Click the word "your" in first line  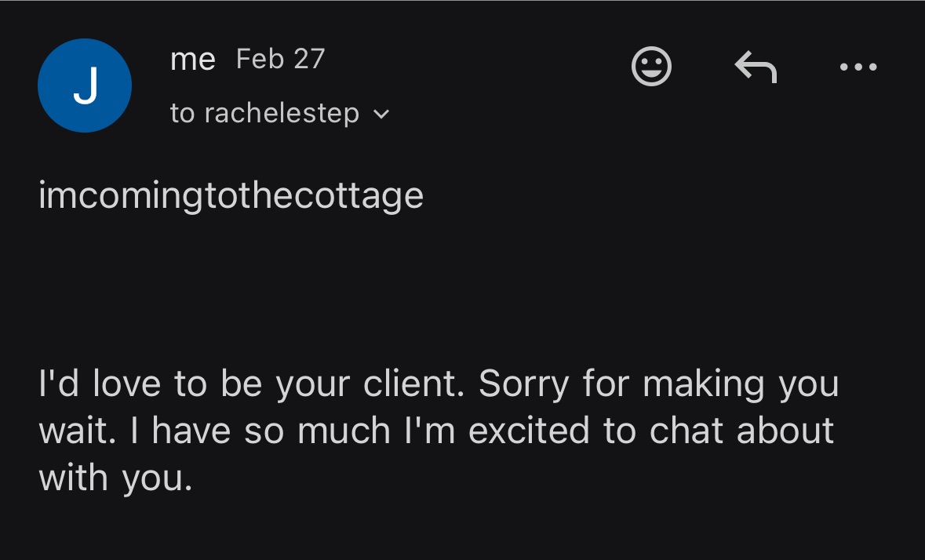[x=311, y=385]
